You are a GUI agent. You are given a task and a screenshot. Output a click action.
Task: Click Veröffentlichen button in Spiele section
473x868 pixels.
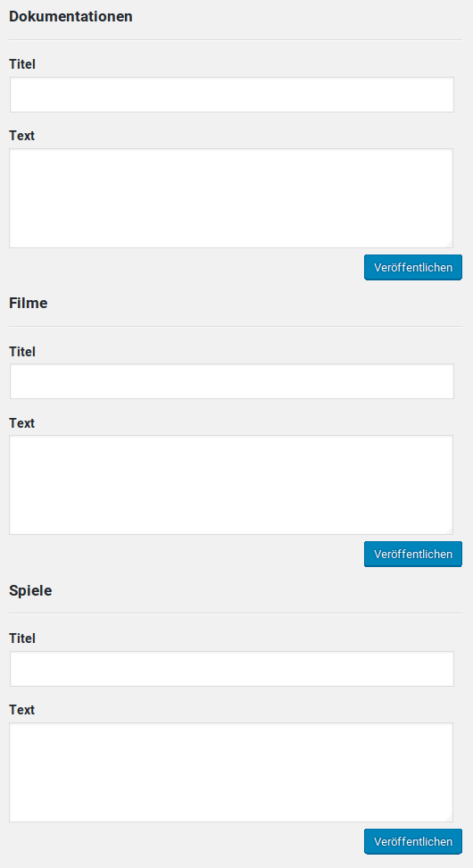[412, 841]
